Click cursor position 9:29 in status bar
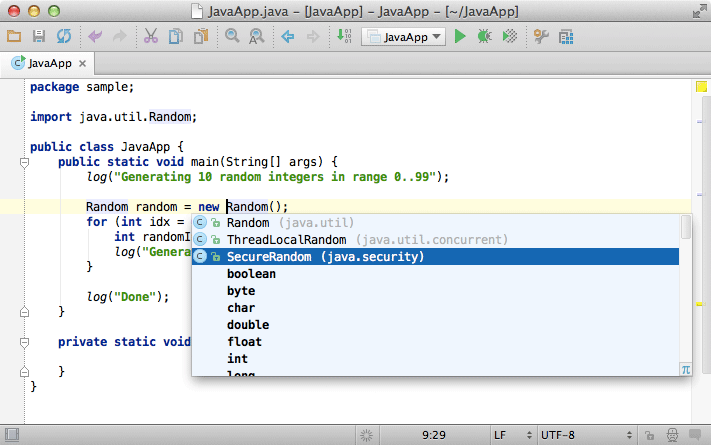 [434, 435]
